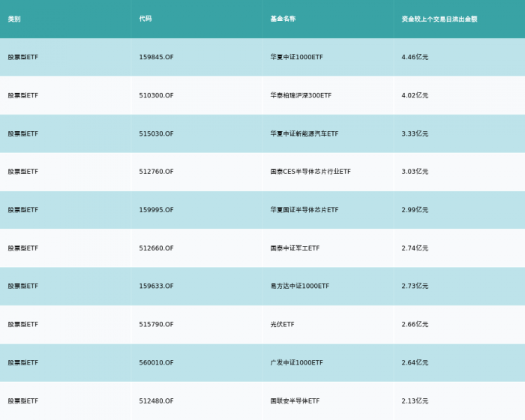The width and height of the screenshot is (525, 420).
Task: Select code 515790.OF
Action: [x=156, y=325]
